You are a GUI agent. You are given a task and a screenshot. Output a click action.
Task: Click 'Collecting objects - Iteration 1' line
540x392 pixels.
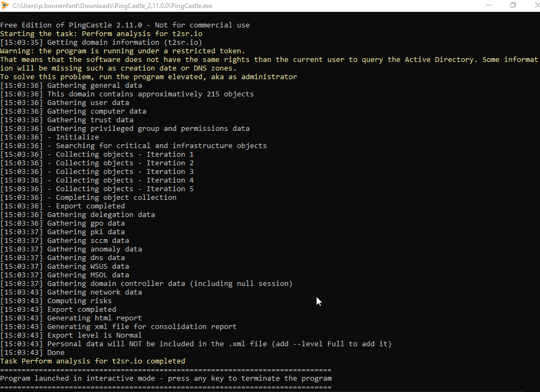[x=97, y=155]
